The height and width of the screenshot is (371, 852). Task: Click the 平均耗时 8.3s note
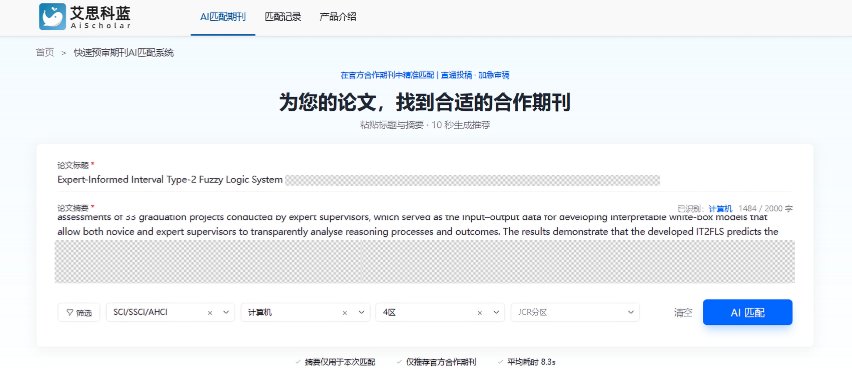(x=527, y=362)
